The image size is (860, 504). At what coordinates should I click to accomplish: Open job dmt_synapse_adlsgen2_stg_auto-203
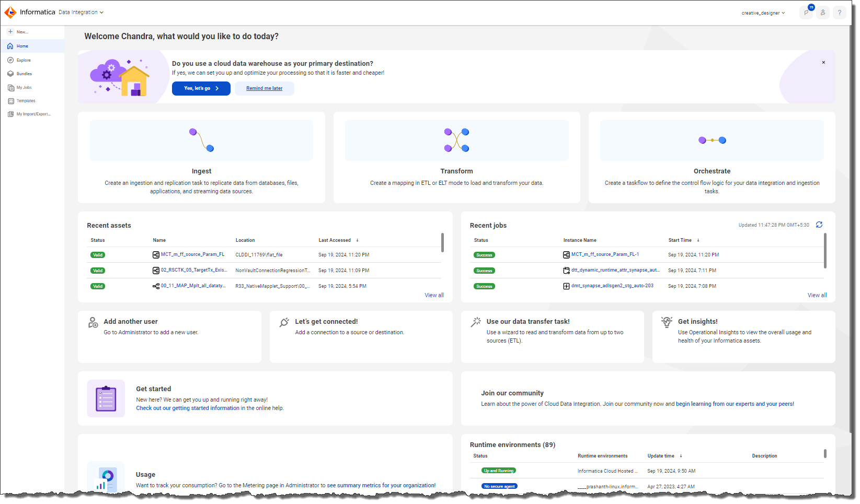tap(612, 286)
